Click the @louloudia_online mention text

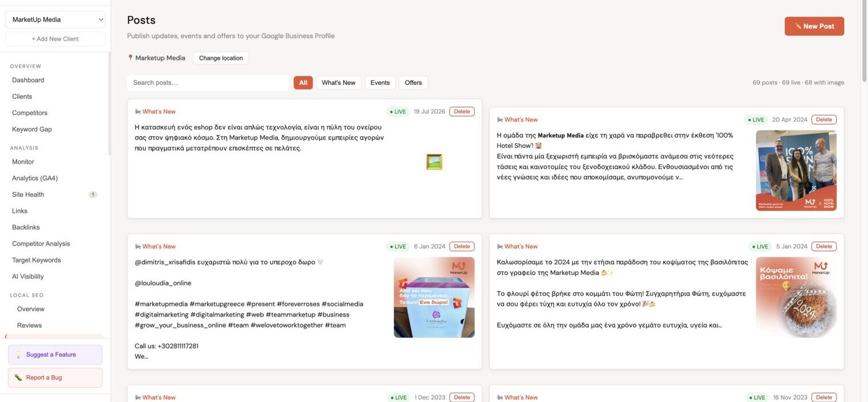coord(163,283)
